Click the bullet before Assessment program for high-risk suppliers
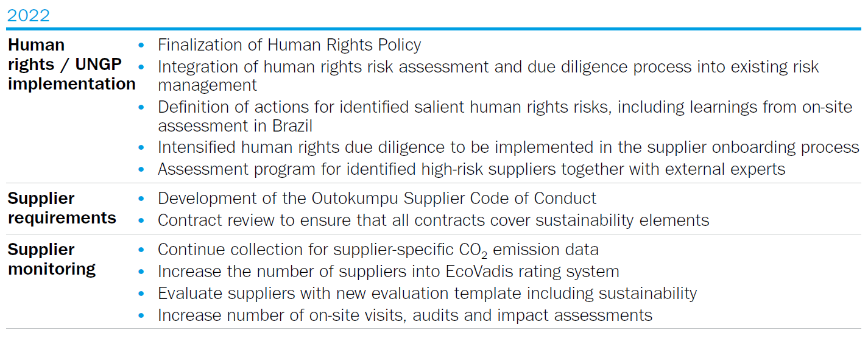This screenshot has width=868, height=341. [142, 169]
